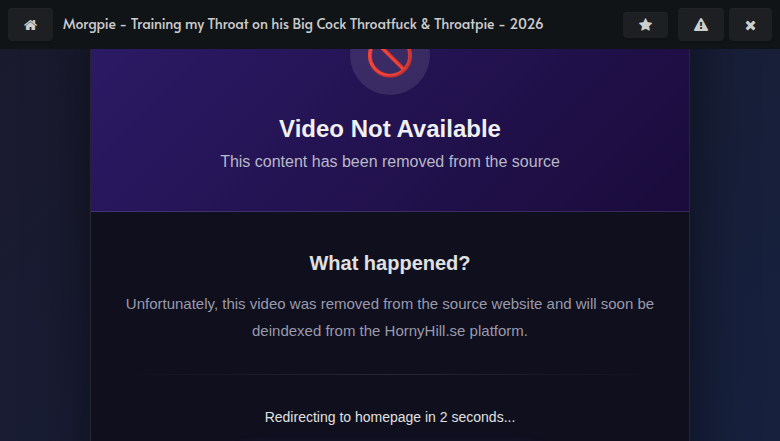
Task: Click the dark right margin outside the panel
Action: [735, 245]
